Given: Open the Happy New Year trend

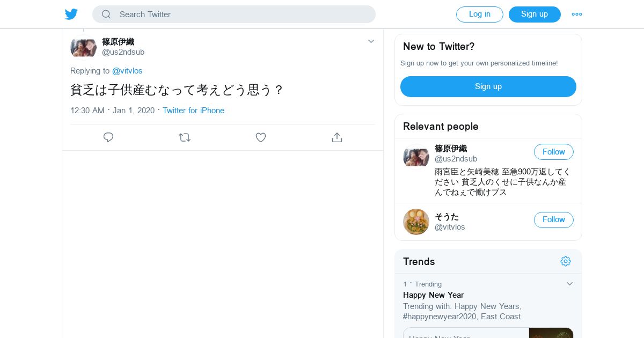Looking at the screenshot, I should coord(433,295).
